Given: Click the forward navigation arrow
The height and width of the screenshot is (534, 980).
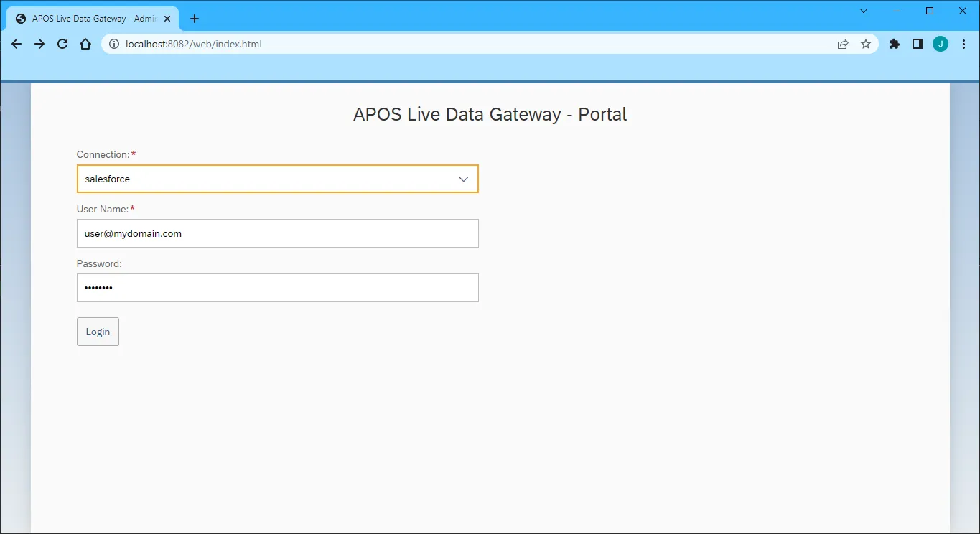Looking at the screenshot, I should click(x=39, y=44).
